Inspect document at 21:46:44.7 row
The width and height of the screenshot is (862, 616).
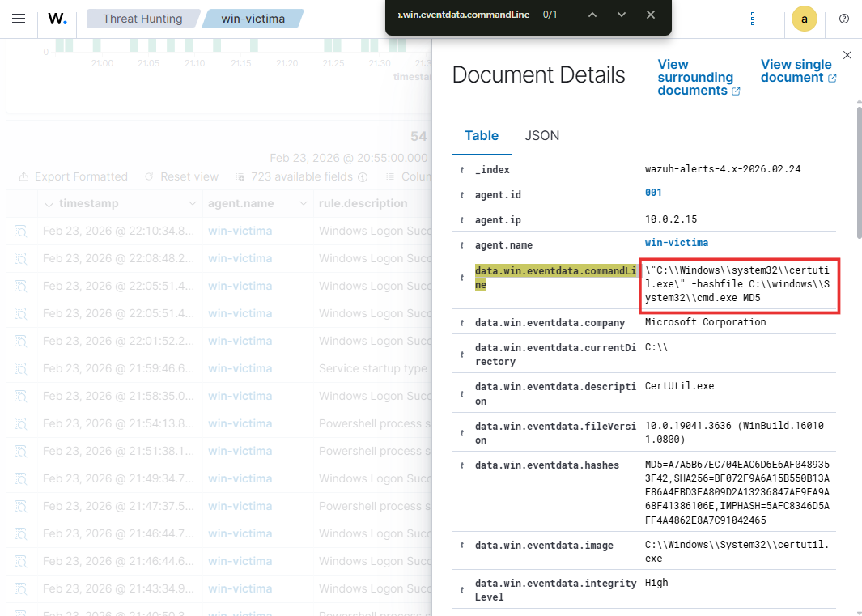point(21,533)
